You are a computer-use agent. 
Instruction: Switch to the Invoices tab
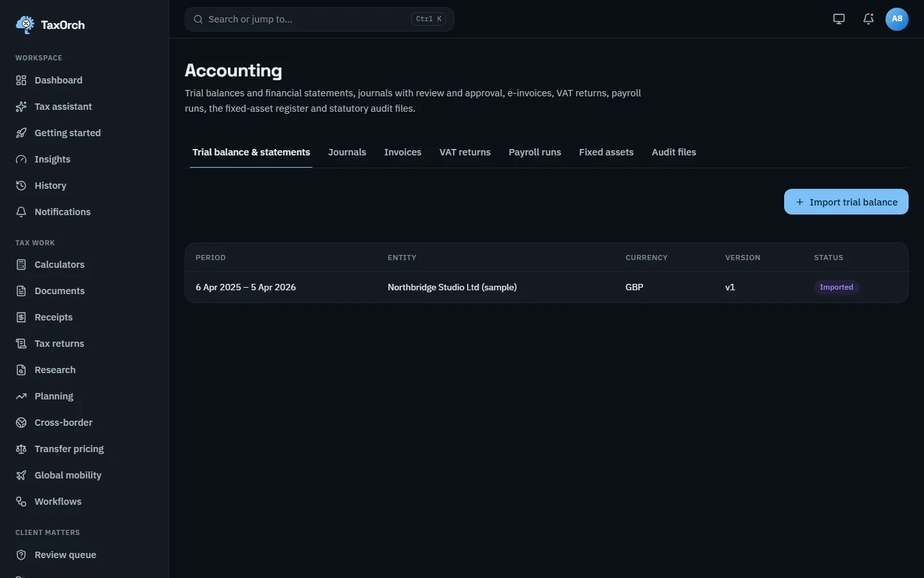[x=403, y=152]
